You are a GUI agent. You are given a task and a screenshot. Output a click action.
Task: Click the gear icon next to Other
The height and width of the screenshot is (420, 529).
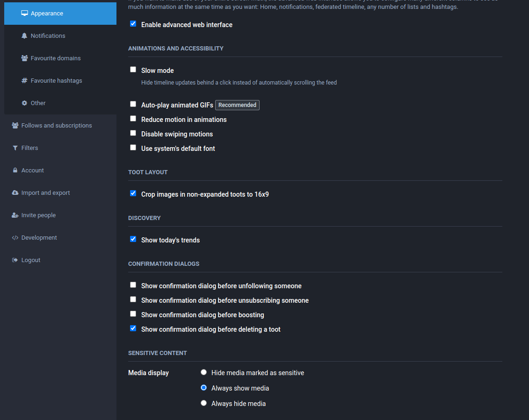click(24, 103)
